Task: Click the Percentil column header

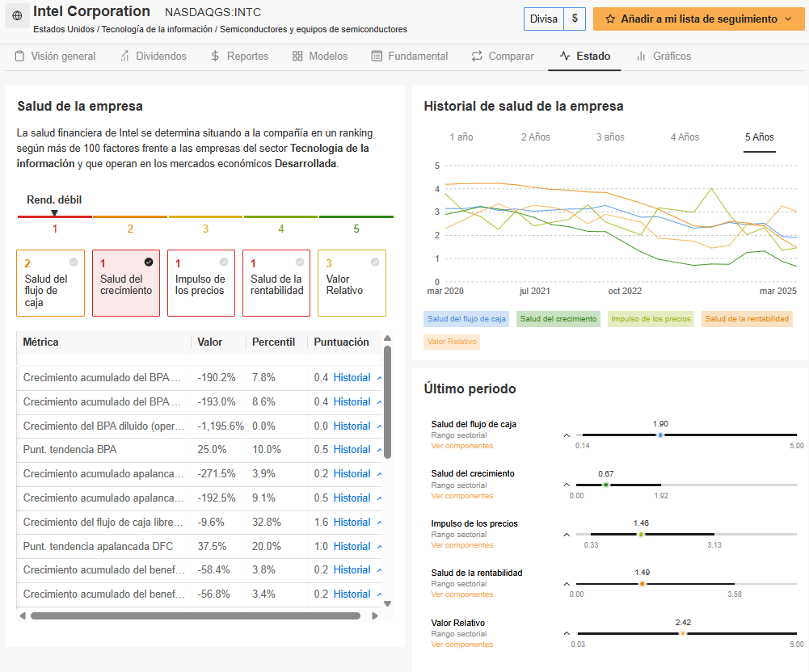Action: [x=273, y=342]
